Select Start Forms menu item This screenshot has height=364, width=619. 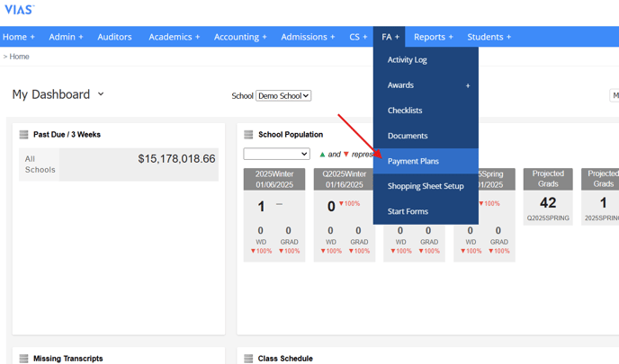(x=408, y=211)
